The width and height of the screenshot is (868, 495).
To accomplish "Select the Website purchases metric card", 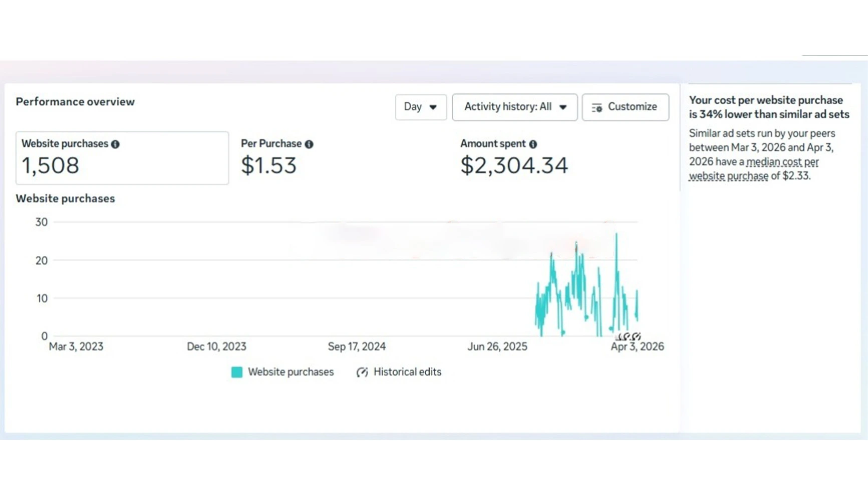I will (x=122, y=158).
